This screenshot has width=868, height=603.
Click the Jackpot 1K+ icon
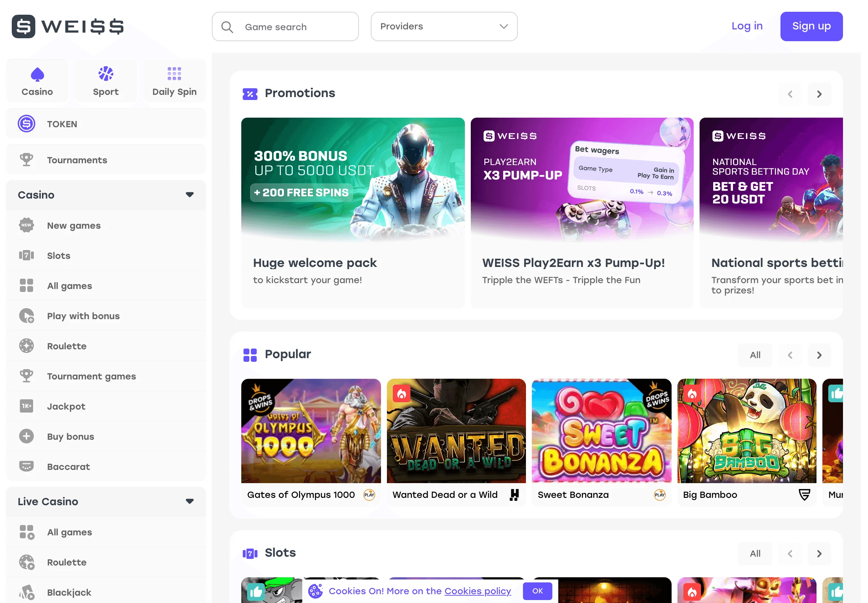(x=26, y=406)
